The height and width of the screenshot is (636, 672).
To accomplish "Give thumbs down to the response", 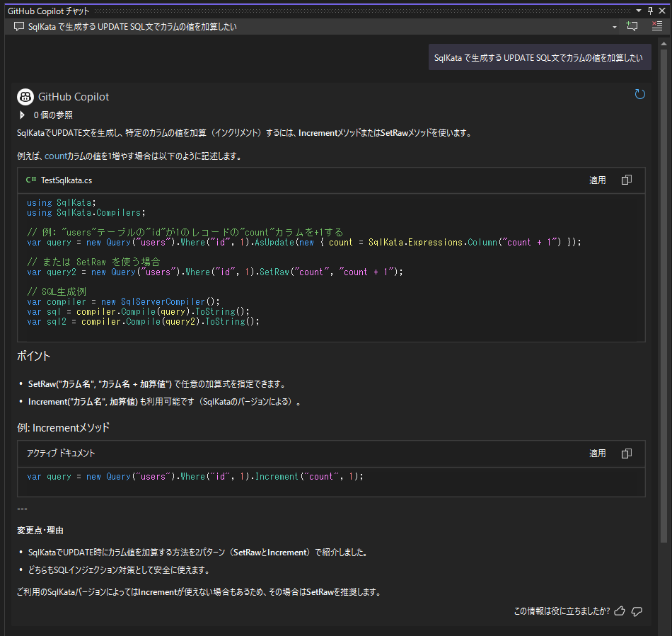I will pyautogui.click(x=637, y=611).
